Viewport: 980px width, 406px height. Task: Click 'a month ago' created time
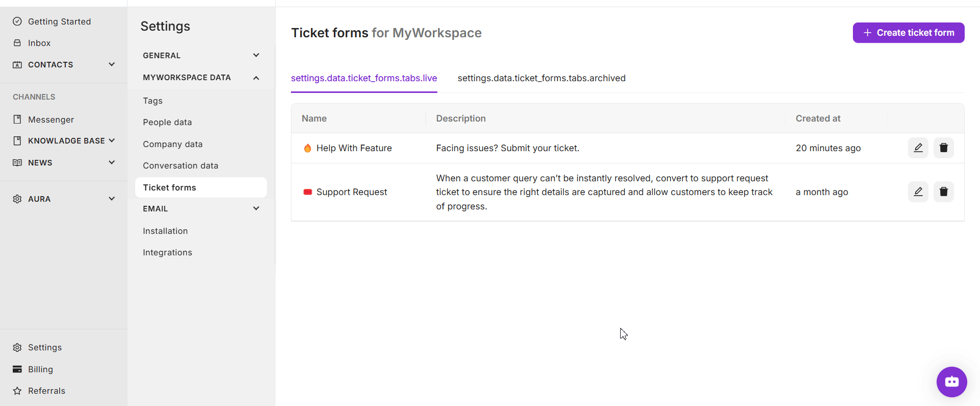[822, 192]
